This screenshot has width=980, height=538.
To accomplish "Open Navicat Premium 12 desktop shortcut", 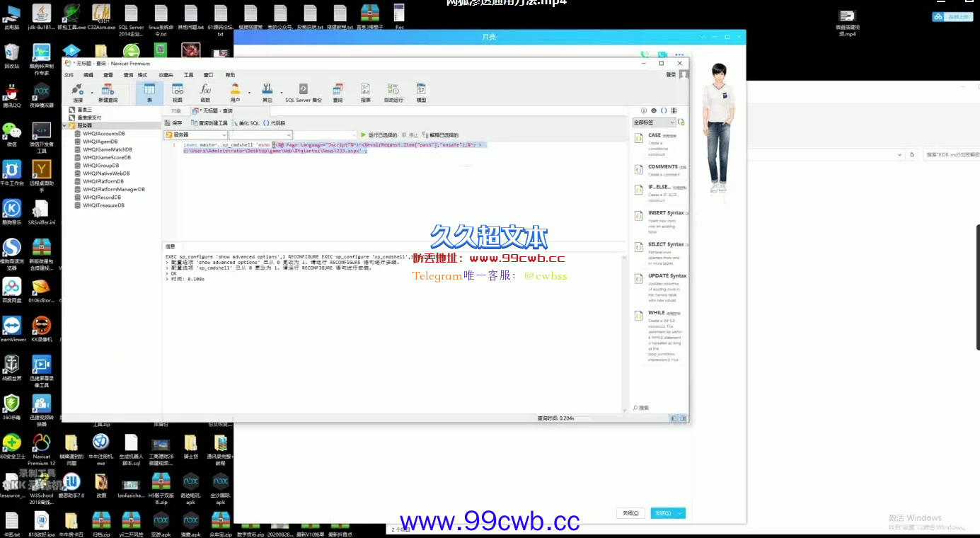I will [x=42, y=450].
